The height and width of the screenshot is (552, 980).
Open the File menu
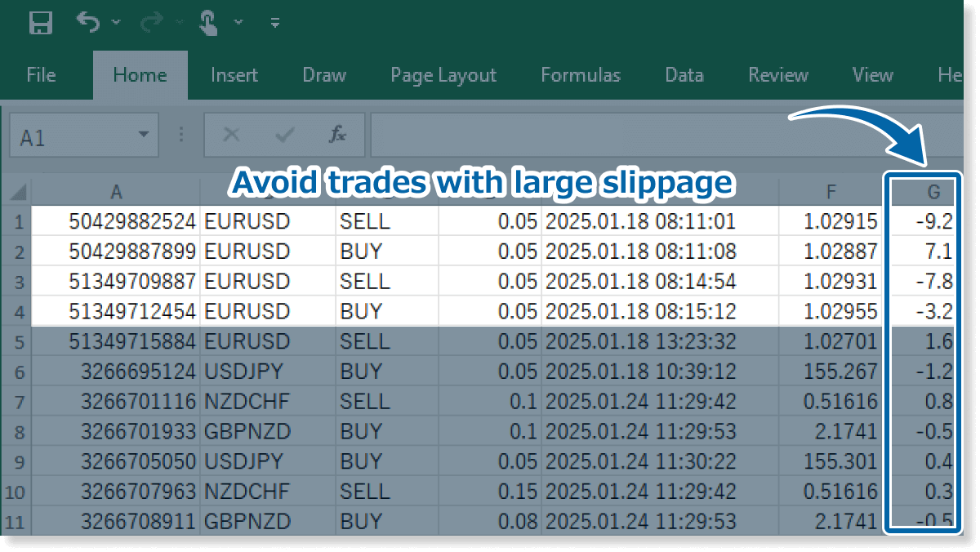coord(41,75)
